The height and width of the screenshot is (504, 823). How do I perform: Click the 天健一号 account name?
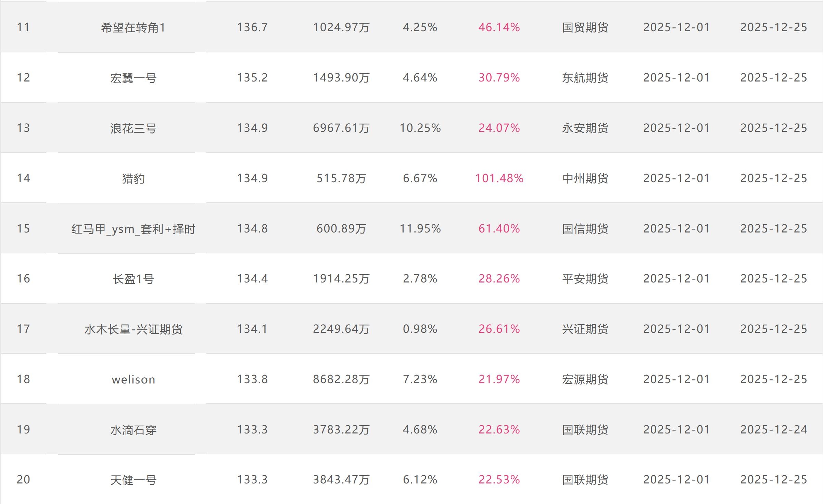click(x=133, y=480)
